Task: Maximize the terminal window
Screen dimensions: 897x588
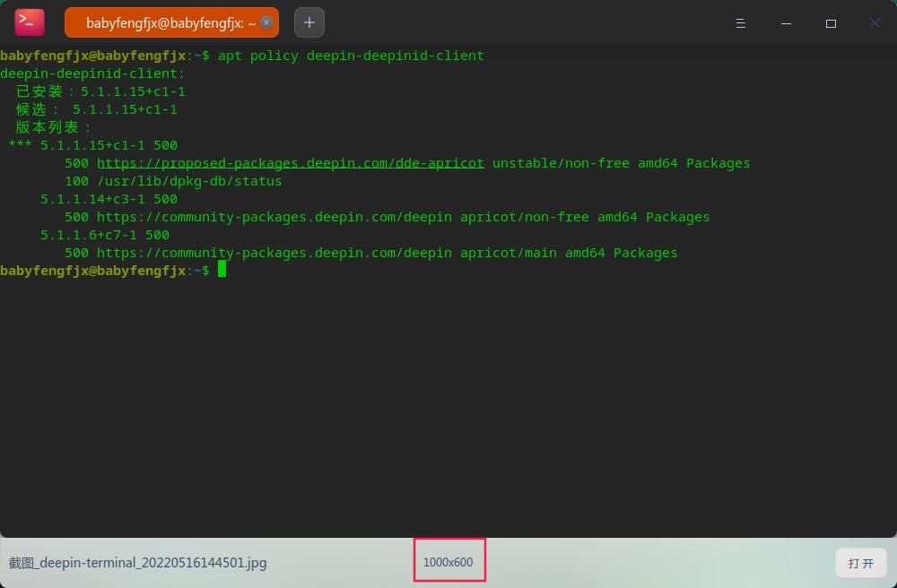Action: pos(831,23)
